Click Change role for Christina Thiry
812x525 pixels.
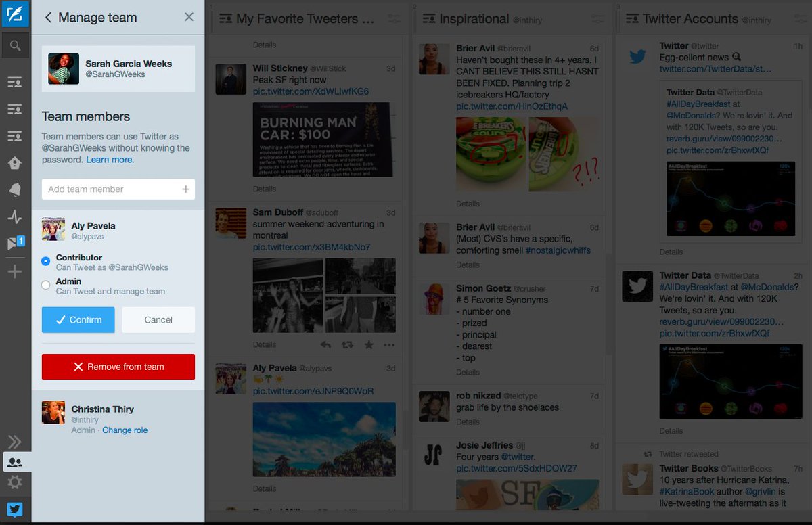(x=125, y=430)
